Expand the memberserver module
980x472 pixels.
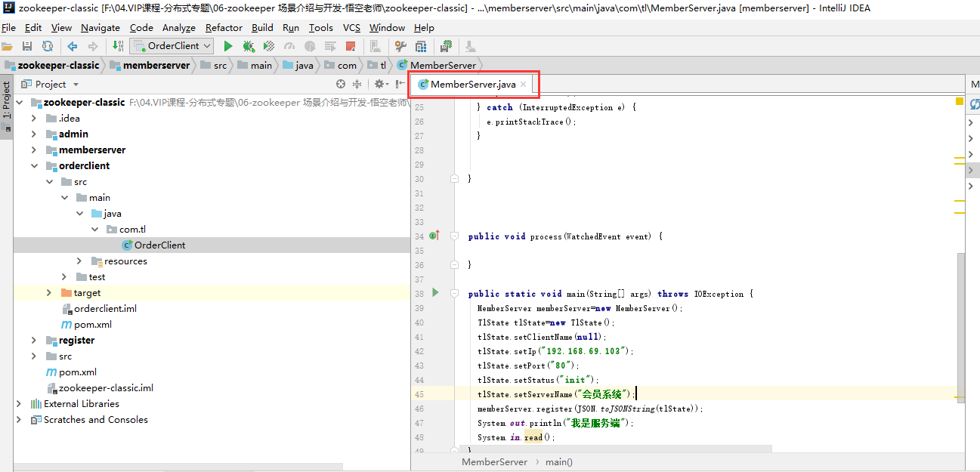click(x=33, y=150)
